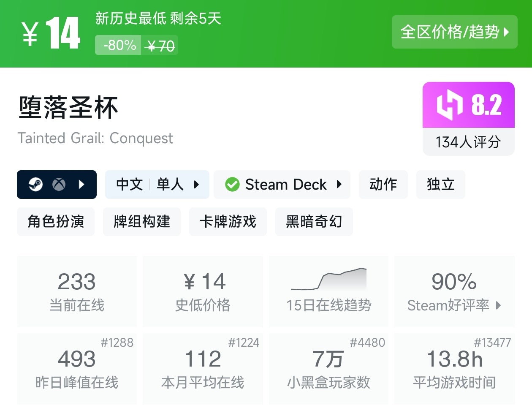Image resolution: width=532 pixels, height=405 pixels.
Task: Click the 堕落圣杯 game title
Action: point(68,107)
